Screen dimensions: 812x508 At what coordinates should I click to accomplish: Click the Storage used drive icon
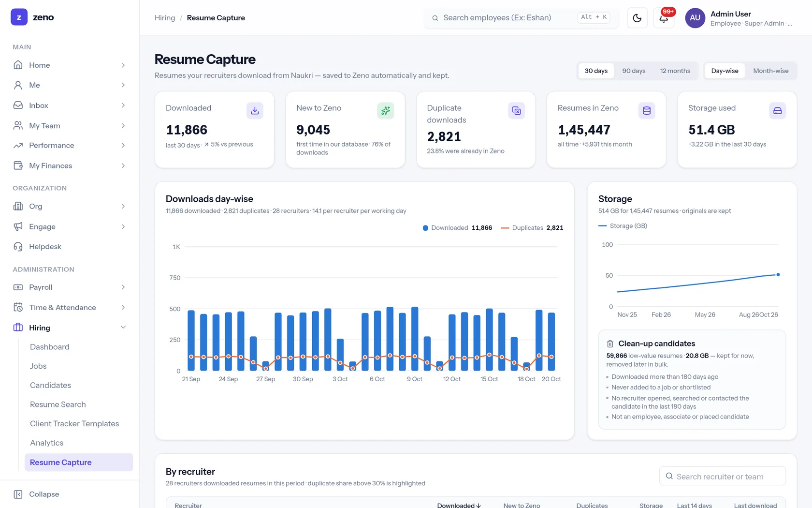coord(777,111)
